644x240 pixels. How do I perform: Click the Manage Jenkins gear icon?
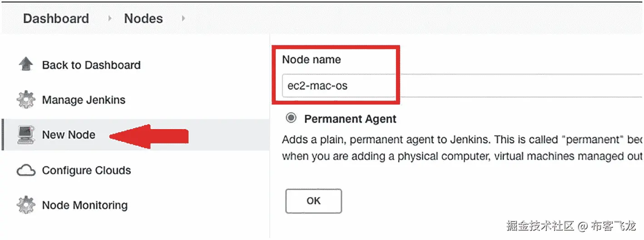[25, 100]
